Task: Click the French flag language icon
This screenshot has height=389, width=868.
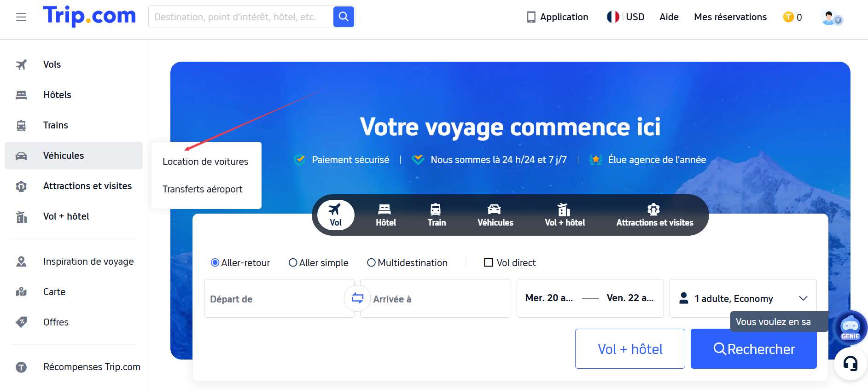Action: (x=613, y=17)
